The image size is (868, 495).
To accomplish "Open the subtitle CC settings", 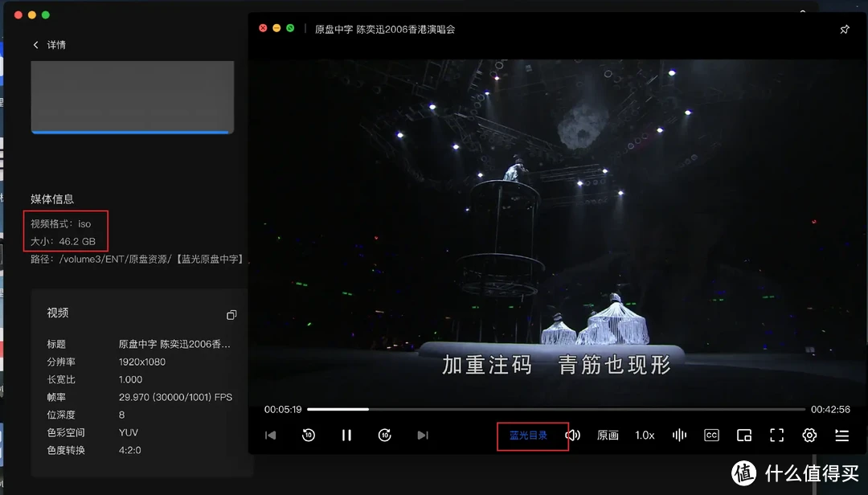I will click(711, 435).
